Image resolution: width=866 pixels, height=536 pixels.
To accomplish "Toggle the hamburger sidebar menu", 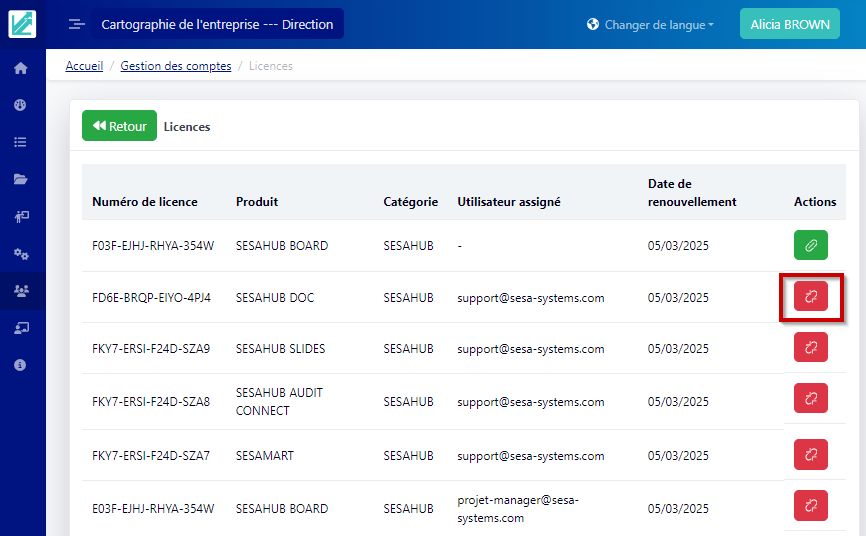I will [76, 24].
